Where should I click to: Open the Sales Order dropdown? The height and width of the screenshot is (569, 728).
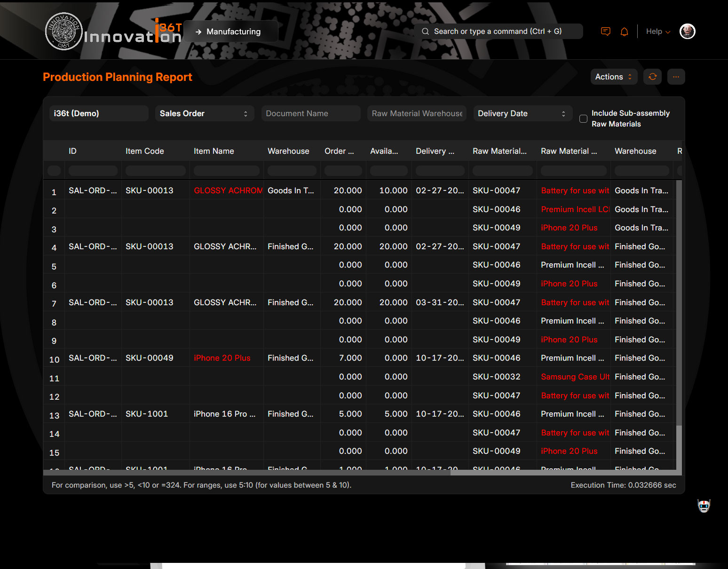[204, 113]
